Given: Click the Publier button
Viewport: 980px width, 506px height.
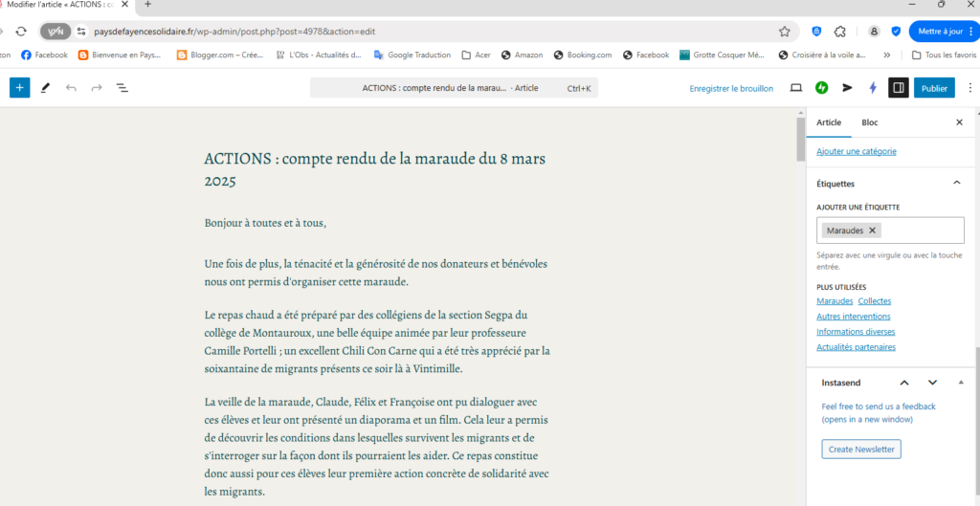Looking at the screenshot, I should tap(934, 88).
